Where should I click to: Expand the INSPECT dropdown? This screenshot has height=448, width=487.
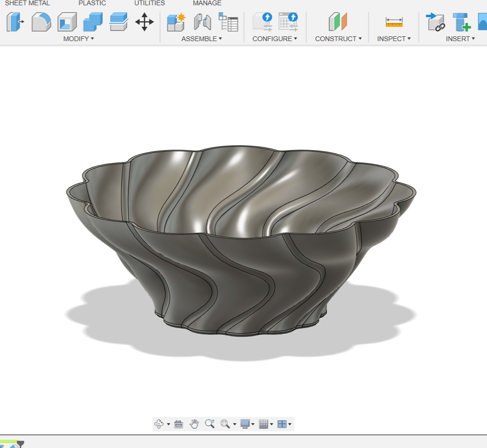(394, 39)
